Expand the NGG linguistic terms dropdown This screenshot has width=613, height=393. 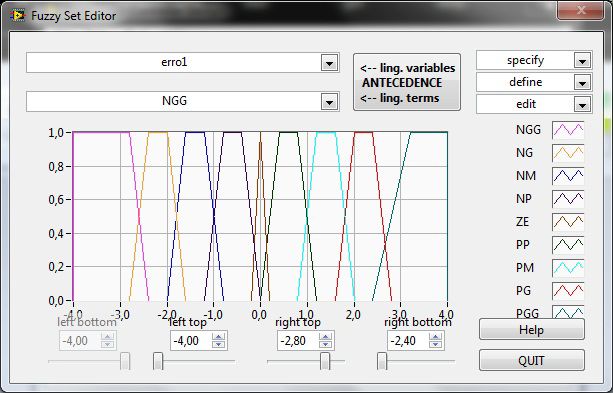(x=330, y=102)
